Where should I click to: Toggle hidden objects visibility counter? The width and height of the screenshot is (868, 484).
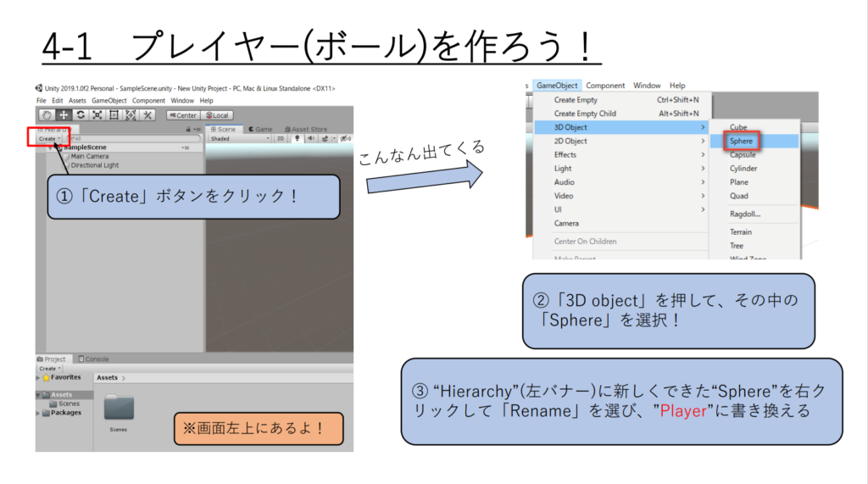[x=346, y=138]
